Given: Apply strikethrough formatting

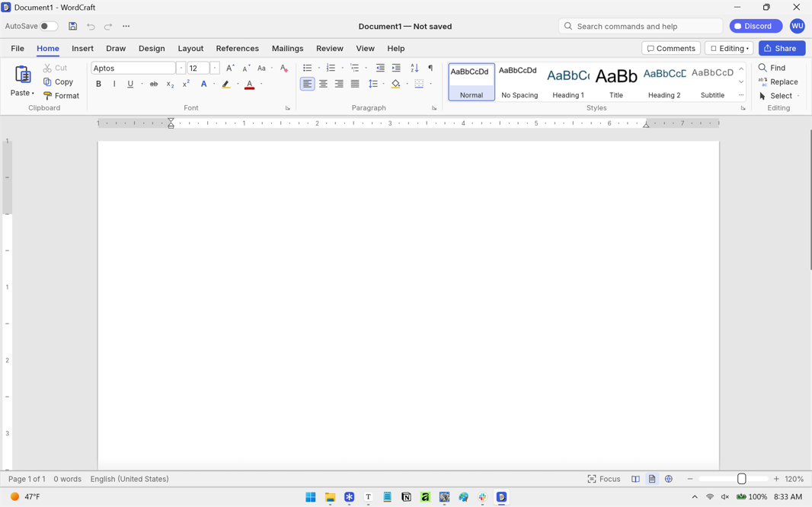Looking at the screenshot, I should pyautogui.click(x=154, y=84).
